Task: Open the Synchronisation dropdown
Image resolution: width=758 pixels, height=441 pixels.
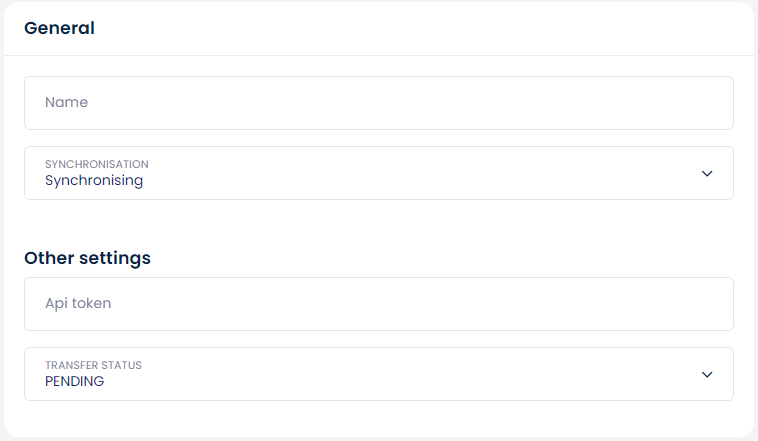Action: (x=378, y=173)
